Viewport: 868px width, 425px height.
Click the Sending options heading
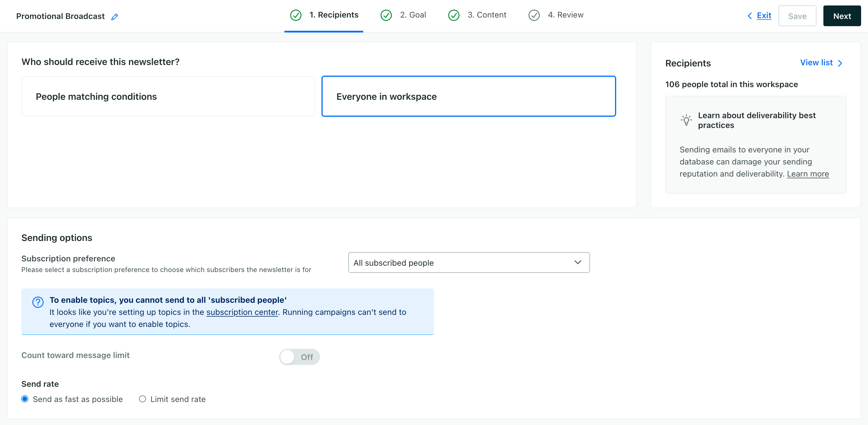(57, 238)
